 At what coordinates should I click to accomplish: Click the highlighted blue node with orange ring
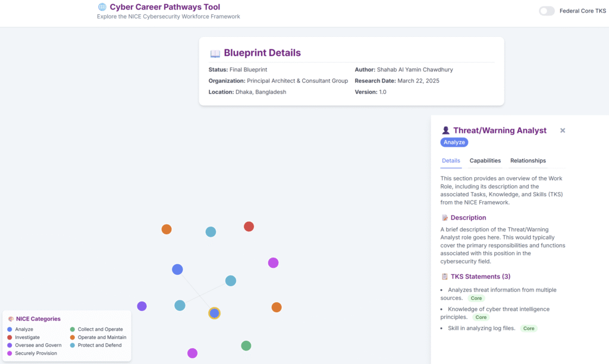coord(214,313)
